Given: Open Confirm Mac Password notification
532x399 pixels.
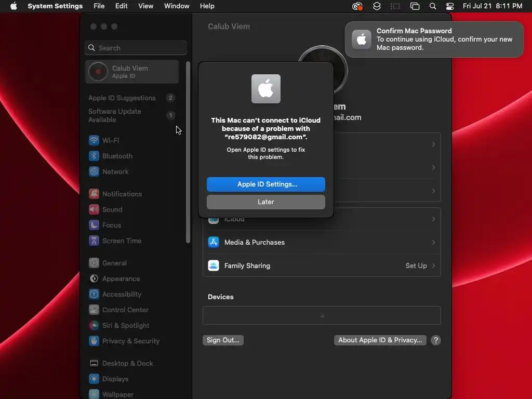Looking at the screenshot, I should (x=434, y=39).
